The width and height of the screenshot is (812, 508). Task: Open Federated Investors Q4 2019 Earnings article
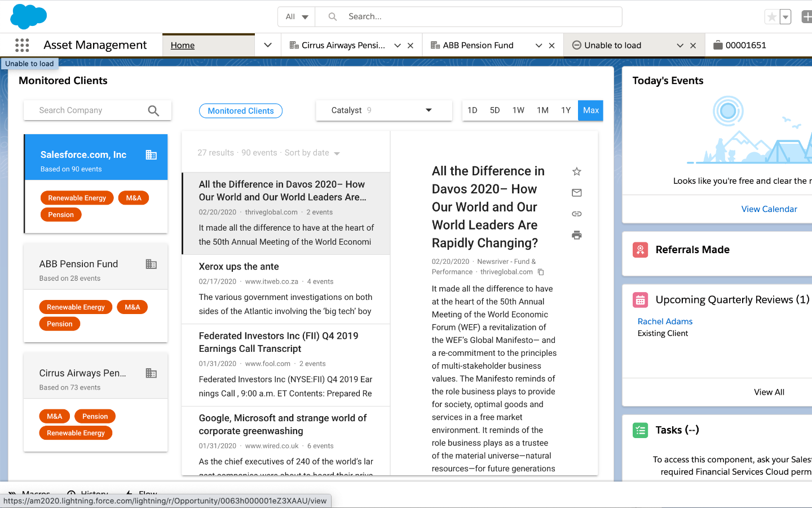tap(286, 365)
